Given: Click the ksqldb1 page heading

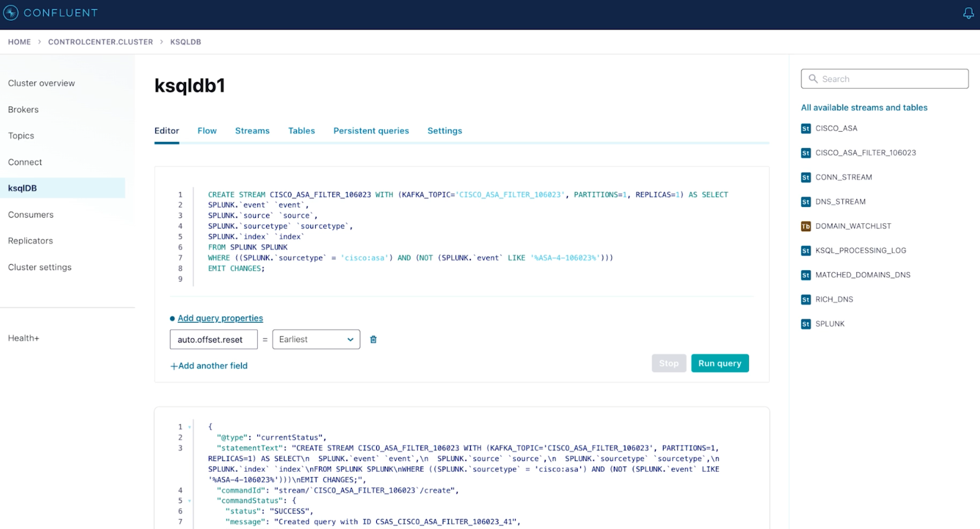Looking at the screenshot, I should click(x=190, y=85).
